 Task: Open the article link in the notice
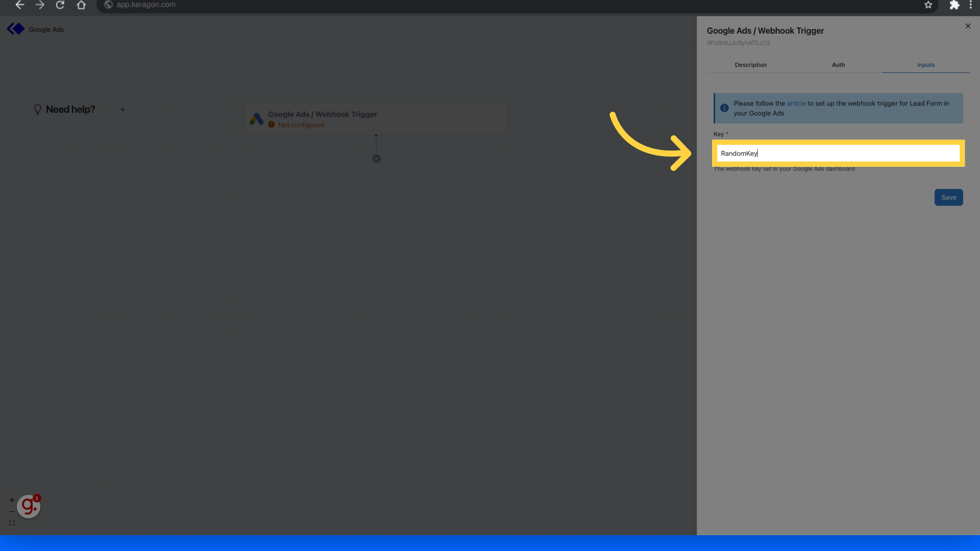coord(796,104)
